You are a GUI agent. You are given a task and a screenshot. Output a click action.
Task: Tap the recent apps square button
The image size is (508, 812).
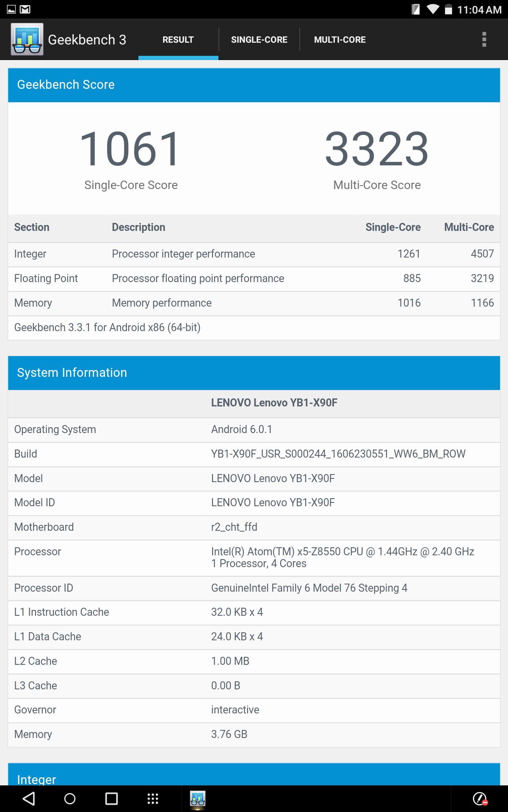(111, 798)
